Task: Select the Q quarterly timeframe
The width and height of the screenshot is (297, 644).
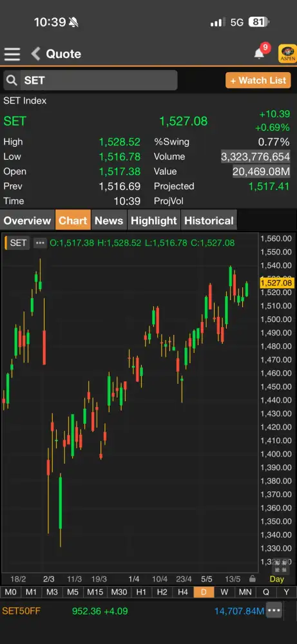Action: pyautogui.click(x=266, y=592)
